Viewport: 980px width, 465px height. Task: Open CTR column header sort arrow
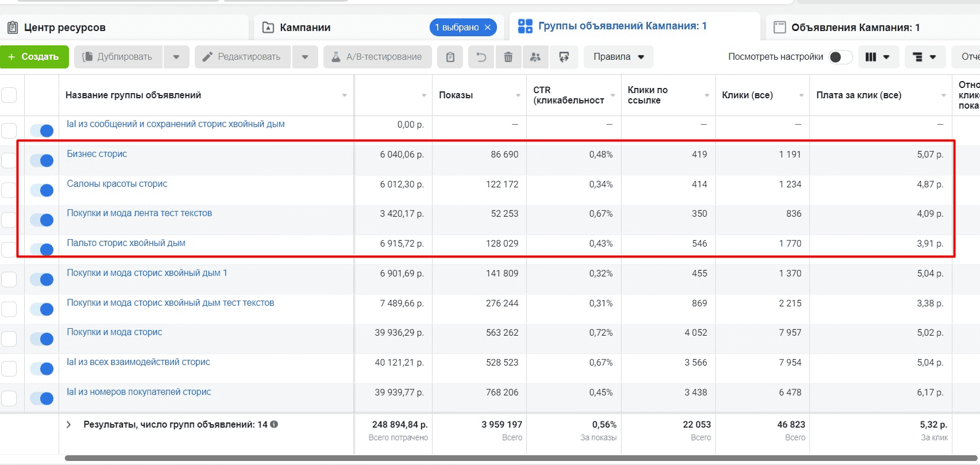point(612,95)
